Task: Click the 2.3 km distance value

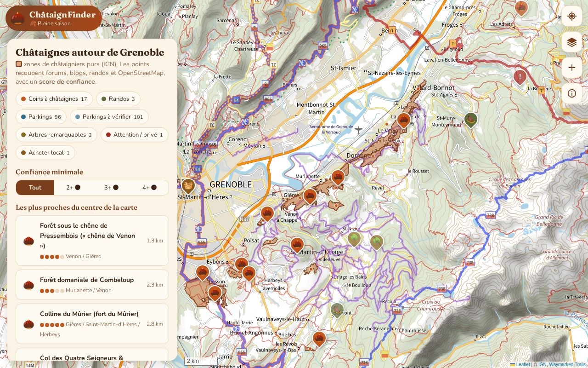Action: click(155, 285)
